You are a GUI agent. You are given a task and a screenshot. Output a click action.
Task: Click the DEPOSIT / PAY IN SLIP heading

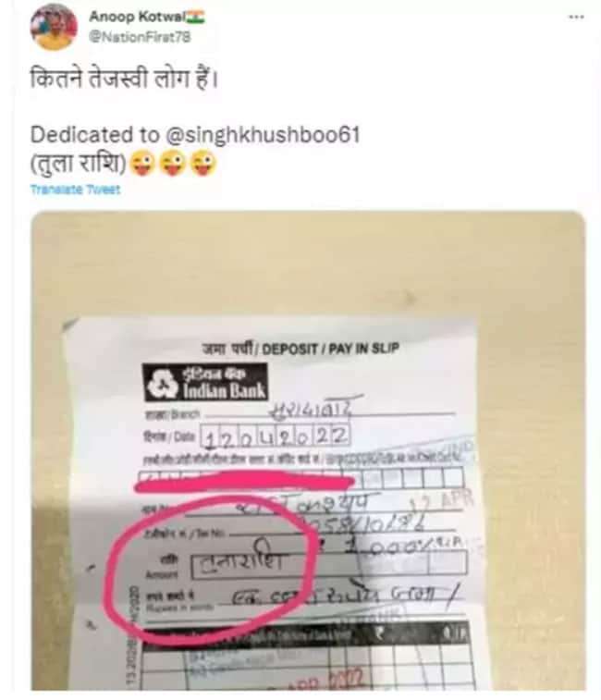[x=330, y=350]
